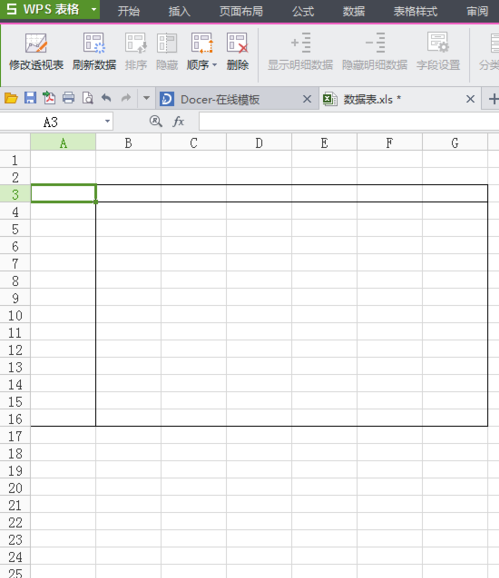499x578 pixels.
Task: Open the 公式 (Formulas) tab
Action: (303, 11)
